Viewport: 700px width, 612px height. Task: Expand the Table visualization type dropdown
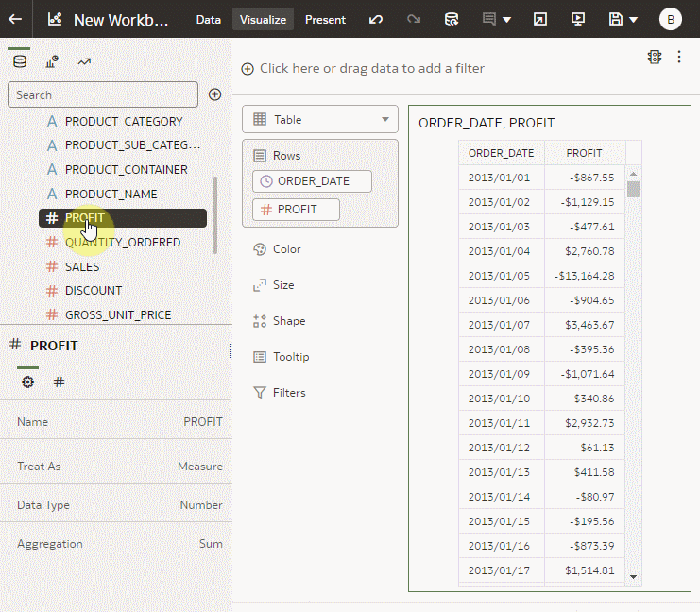coord(384,120)
